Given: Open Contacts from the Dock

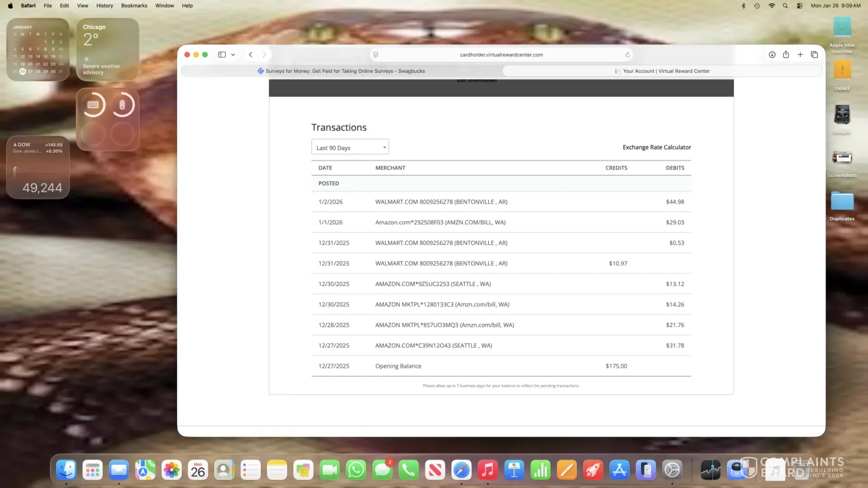Looking at the screenshot, I should [224, 470].
